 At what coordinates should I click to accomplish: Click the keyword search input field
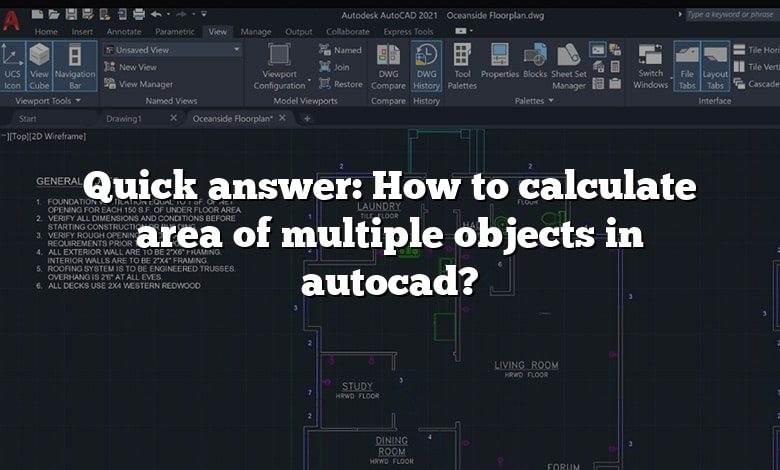pyautogui.click(x=730, y=15)
